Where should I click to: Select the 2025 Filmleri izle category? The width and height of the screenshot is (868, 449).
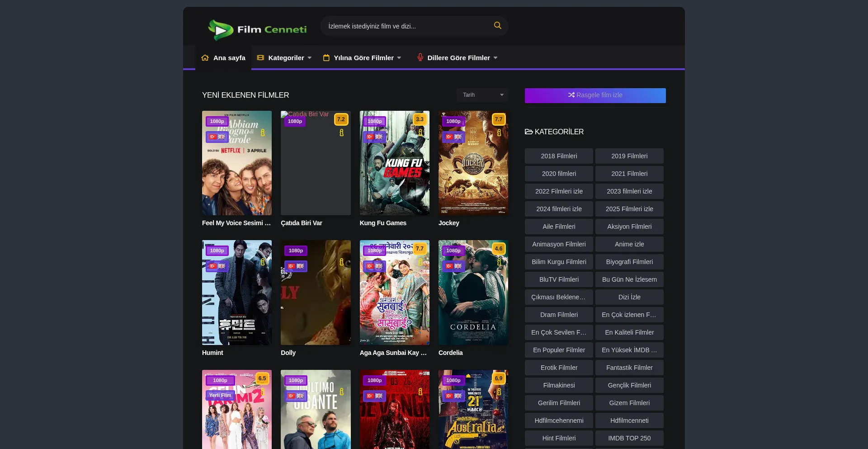629,209
